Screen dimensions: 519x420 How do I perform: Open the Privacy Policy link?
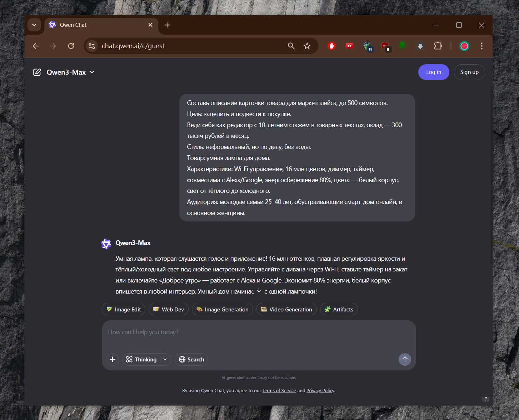tap(320, 390)
